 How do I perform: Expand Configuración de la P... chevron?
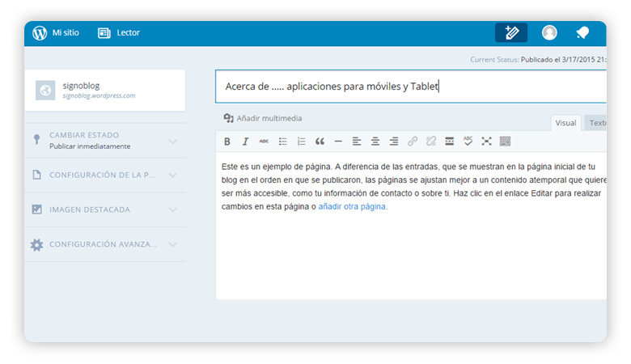pyautogui.click(x=172, y=176)
